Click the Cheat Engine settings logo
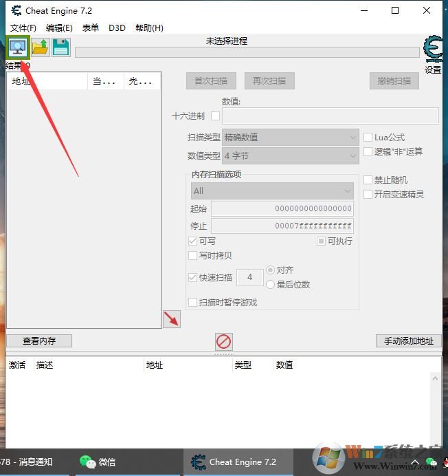 433,50
